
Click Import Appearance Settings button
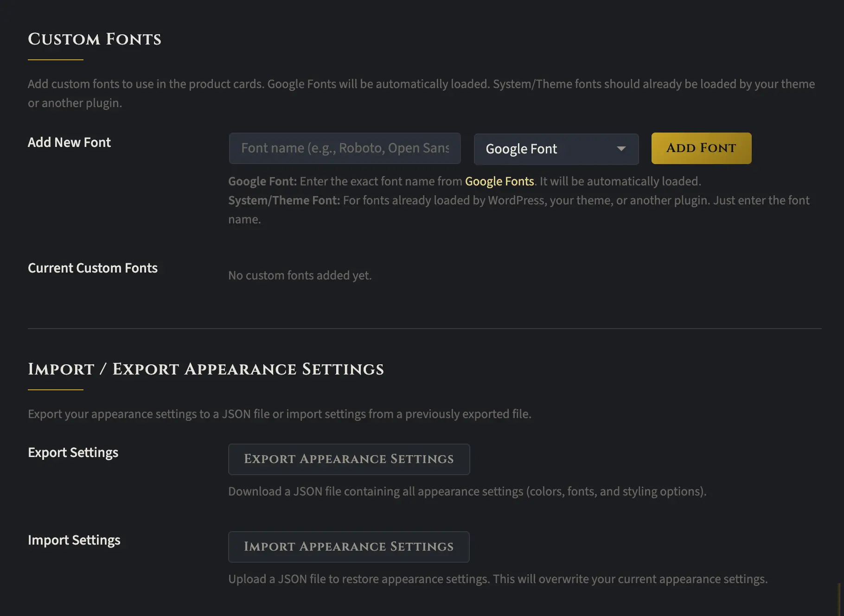pos(349,547)
